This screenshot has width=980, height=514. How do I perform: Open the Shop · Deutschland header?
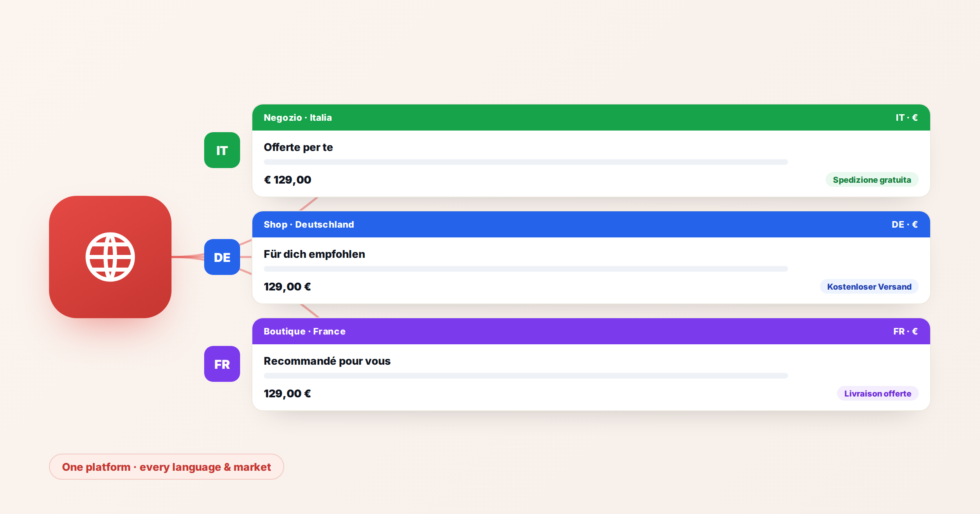(591, 224)
